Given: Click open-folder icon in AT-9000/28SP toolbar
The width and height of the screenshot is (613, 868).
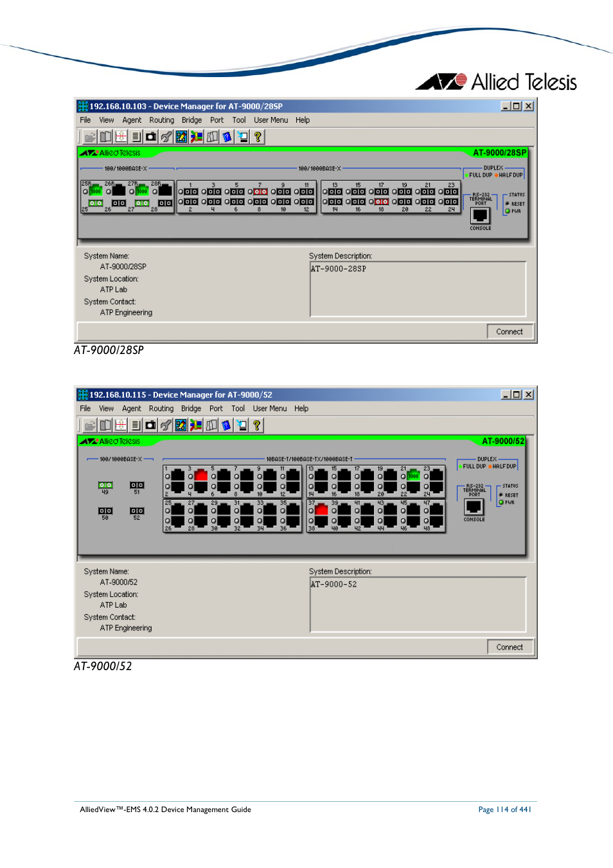Looking at the screenshot, I should coord(90,137).
